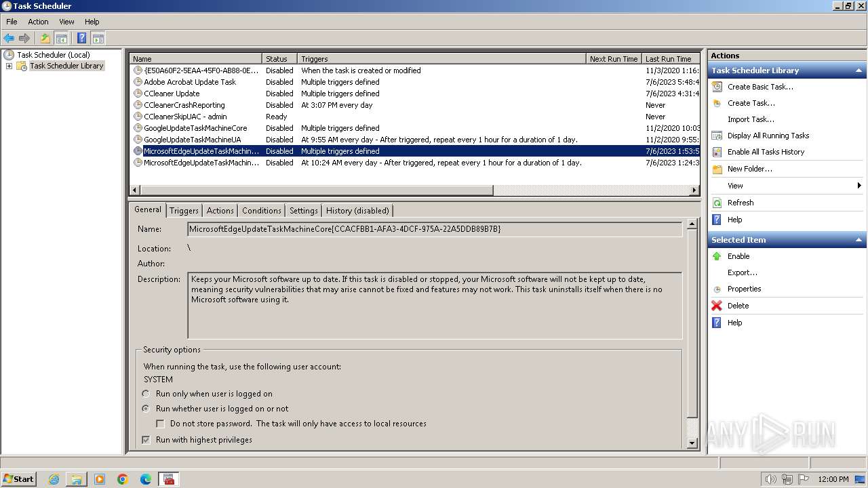Sort by the Last Run Time column header

coord(671,59)
